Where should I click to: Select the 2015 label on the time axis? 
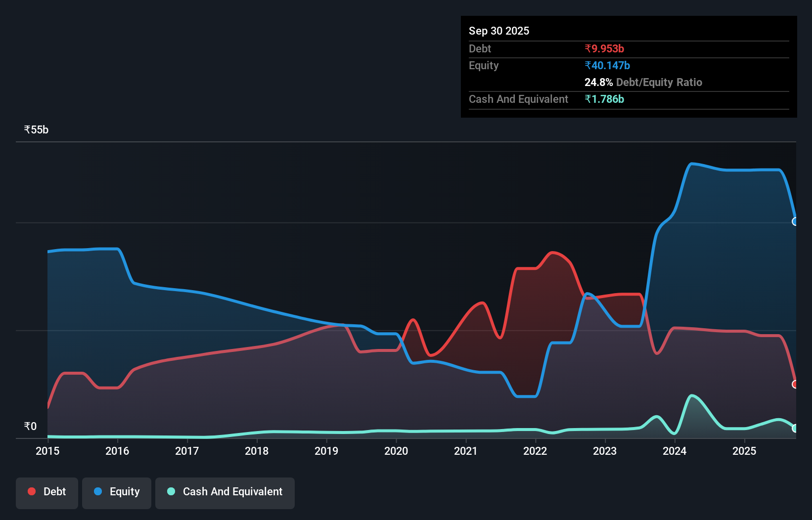47,451
